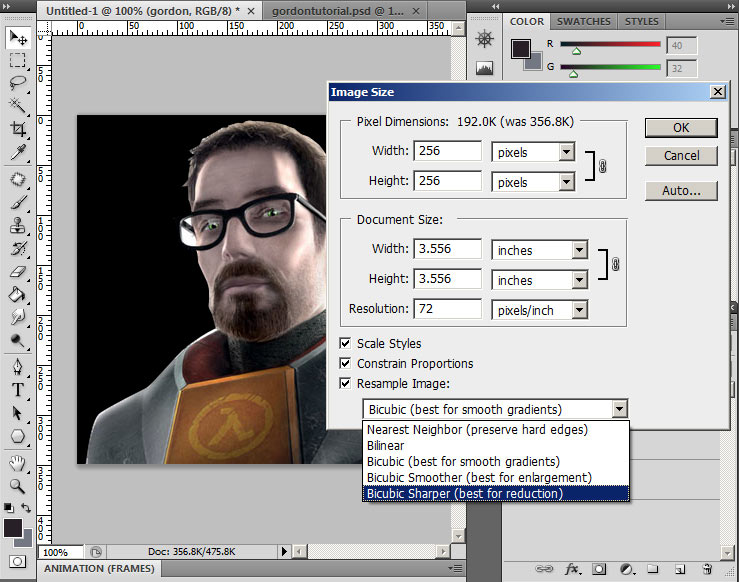Reset default foreground and background colors
Screen dimensions: 739x582
(8, 508)
